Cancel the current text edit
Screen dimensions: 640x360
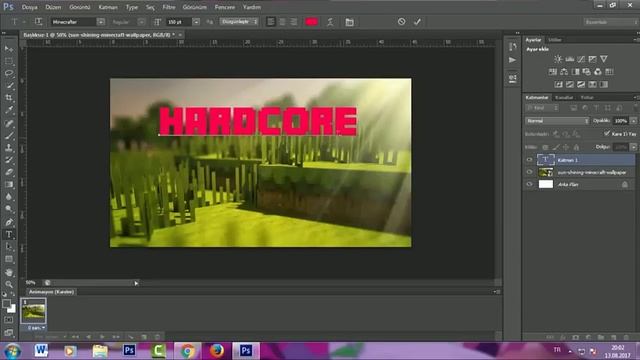(x=402, y=22)
